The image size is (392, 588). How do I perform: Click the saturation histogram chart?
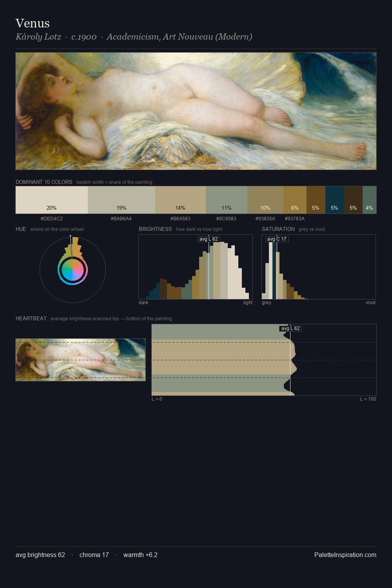(x=319, y=267)
